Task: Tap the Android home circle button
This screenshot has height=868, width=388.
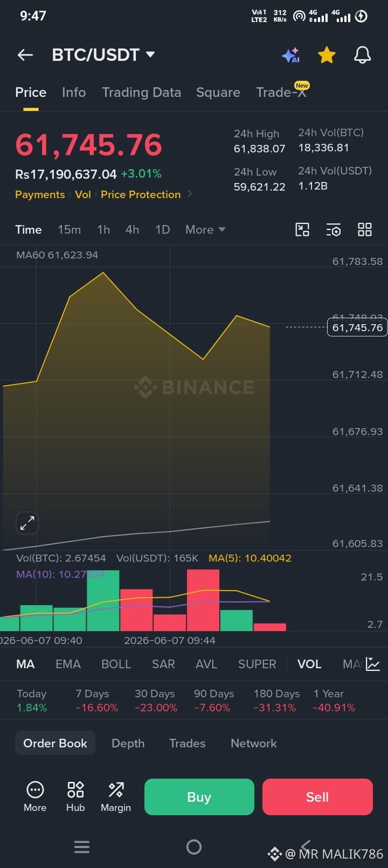Action: (x=194, y=847)
